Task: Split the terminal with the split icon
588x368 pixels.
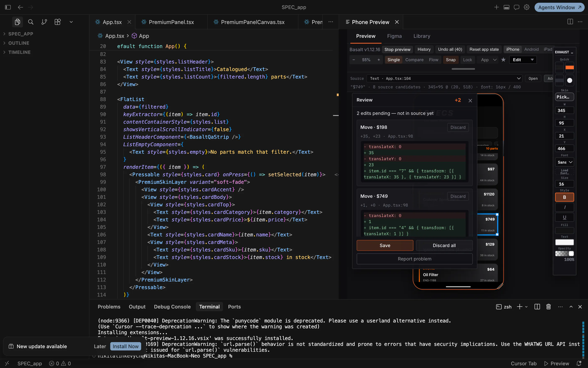Action: click(x=537, y=307)
